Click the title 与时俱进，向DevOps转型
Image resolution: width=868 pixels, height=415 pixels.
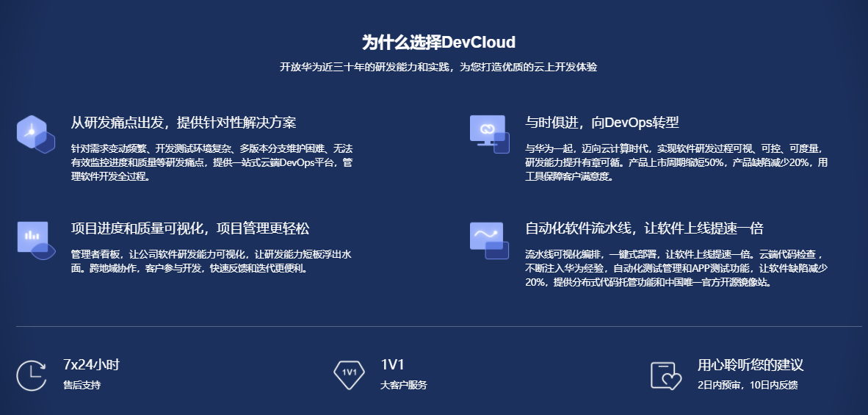click(x=601, y=122)
